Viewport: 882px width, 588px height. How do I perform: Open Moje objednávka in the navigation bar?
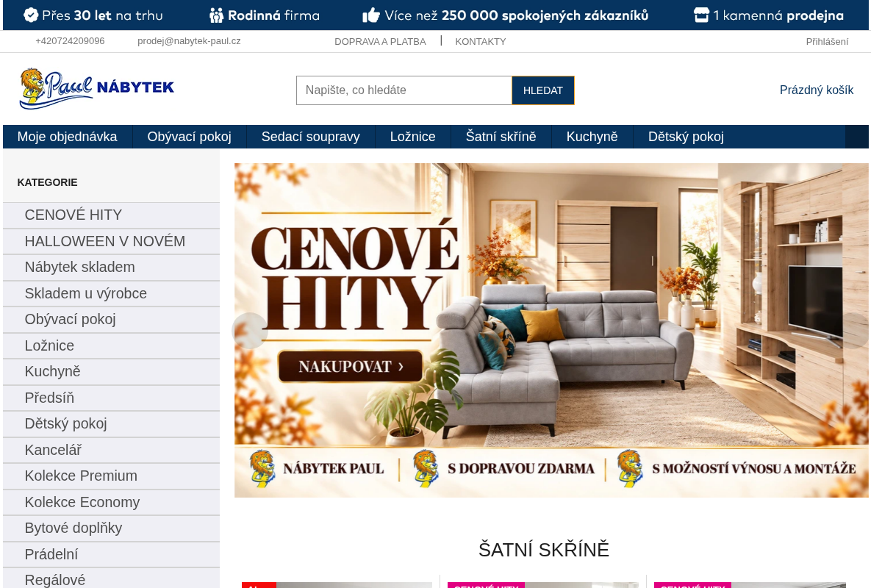click(x=68, y=137)
